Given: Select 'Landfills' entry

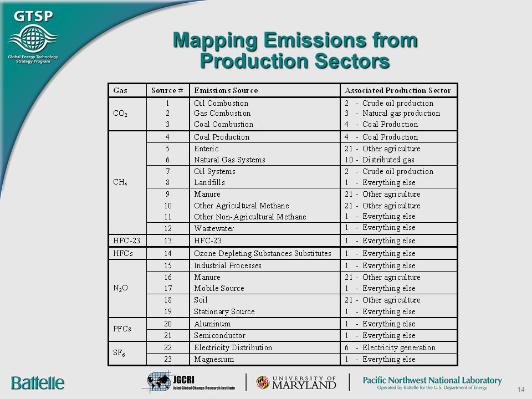Looking at the screenshot, I should point(209,182).
